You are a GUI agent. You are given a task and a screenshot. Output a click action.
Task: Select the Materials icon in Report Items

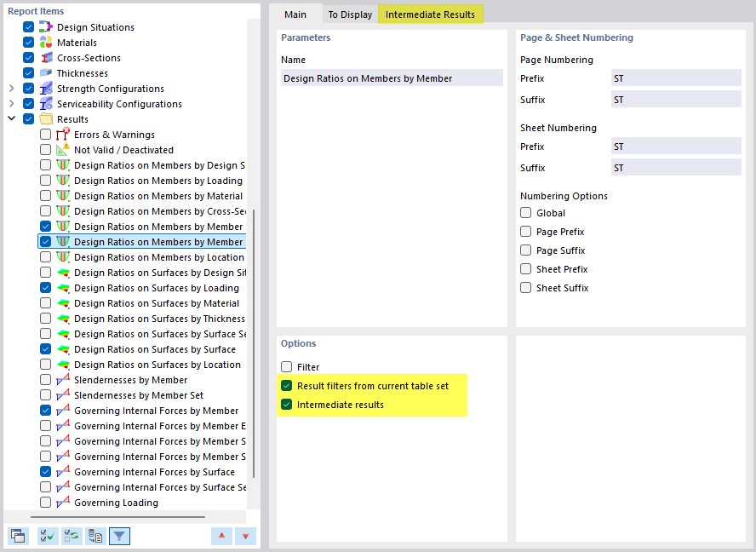pos(44,42)
